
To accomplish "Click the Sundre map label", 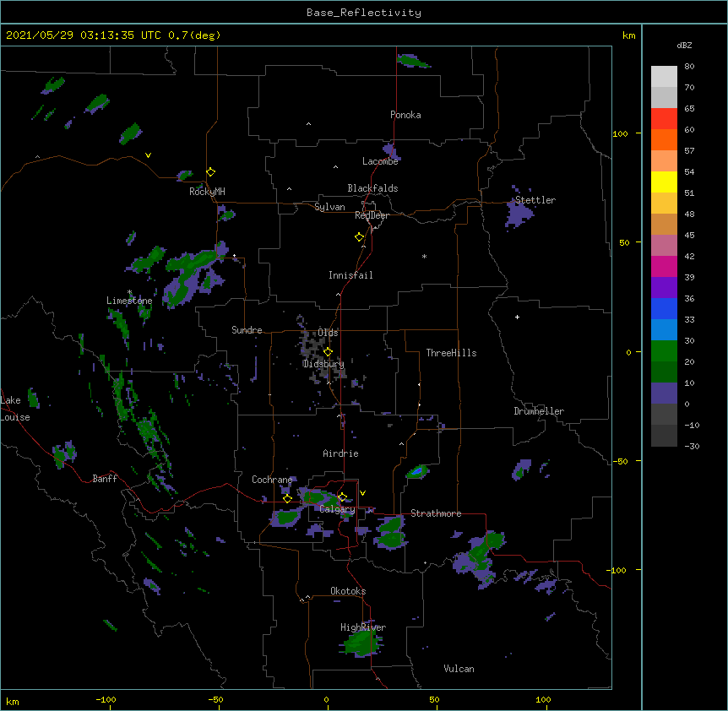I will click(x=247, y=330).
